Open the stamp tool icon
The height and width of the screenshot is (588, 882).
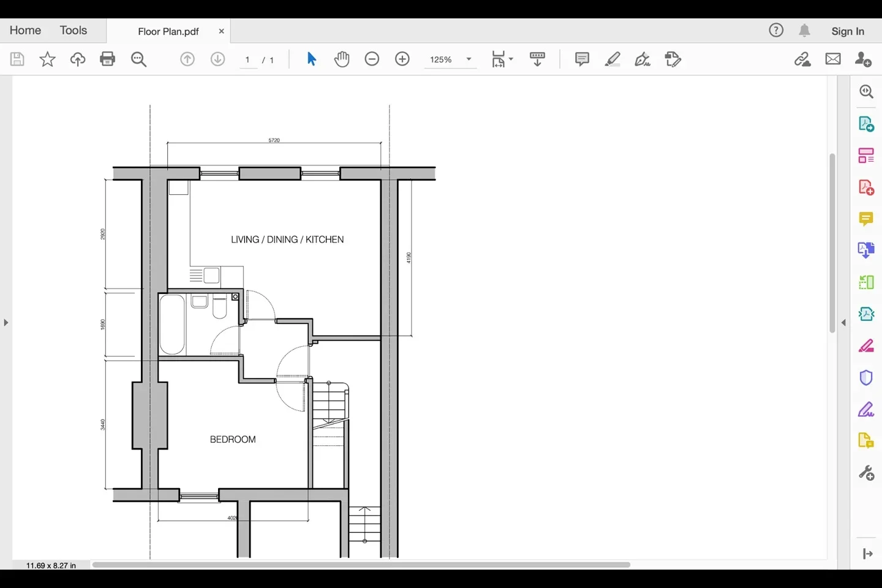(673, 59)
